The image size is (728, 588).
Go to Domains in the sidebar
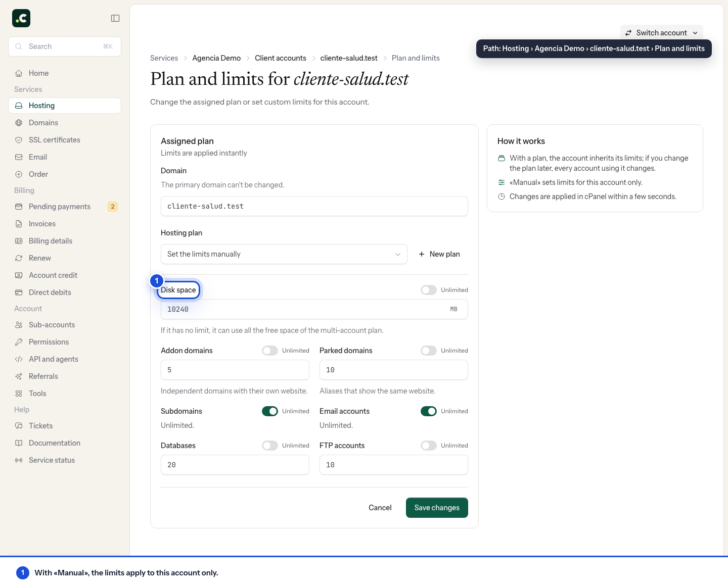[x=65, y=123]
